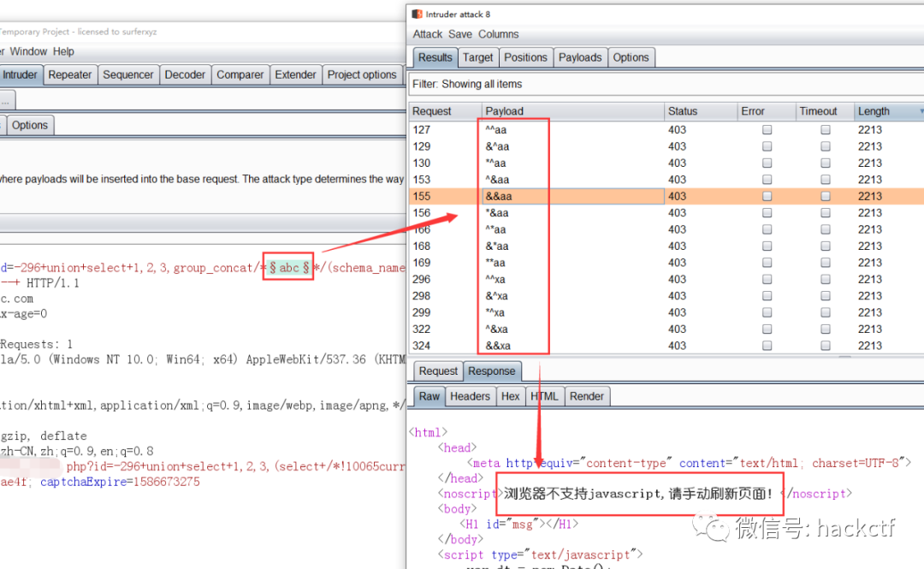Open the Positions tab in attack window
The width and height of the screenshot is (924, 569).
pos(525,57)
